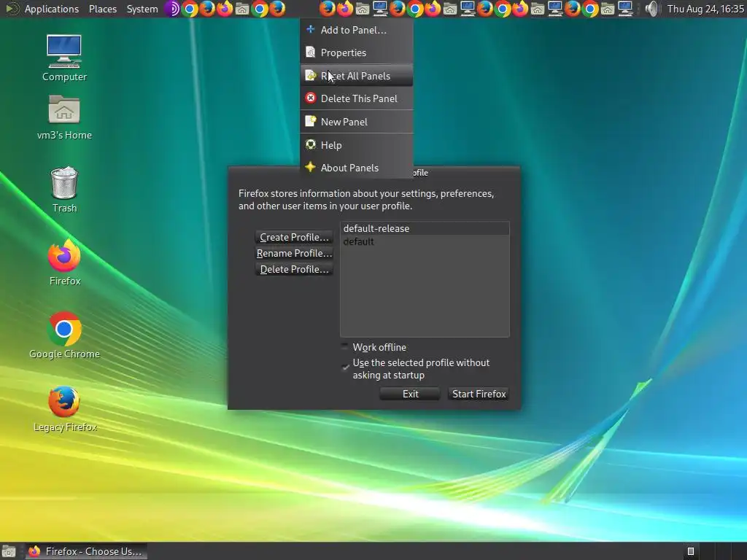Select Delete This Panel
Image resolution: width=747 pixels, height=560 pixels.
[x=356, y=98]
